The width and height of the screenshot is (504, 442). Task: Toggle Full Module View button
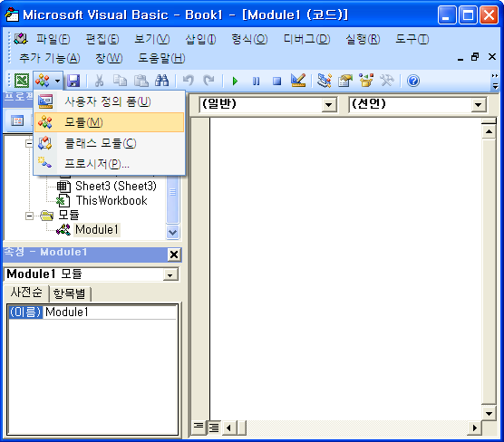[x=214, y=428]
